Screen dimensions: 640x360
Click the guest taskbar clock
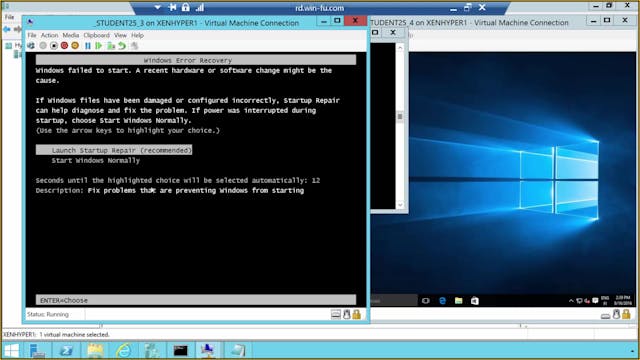[x=623, y=300]
